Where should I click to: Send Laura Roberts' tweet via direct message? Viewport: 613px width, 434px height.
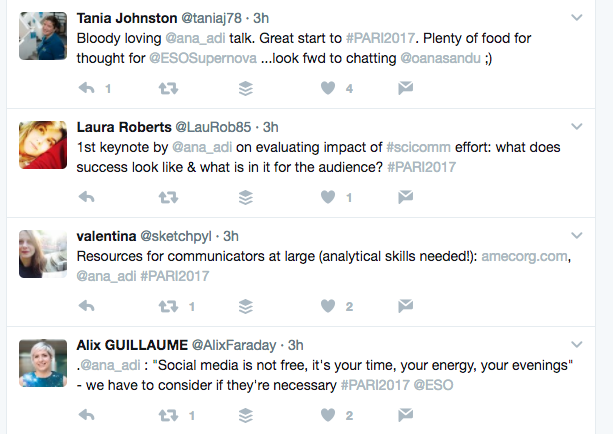(405, 197)
